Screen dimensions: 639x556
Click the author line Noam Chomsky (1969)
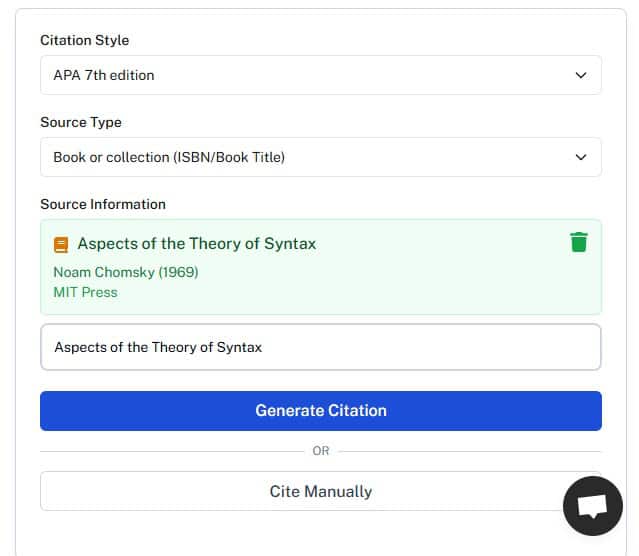tap(125, 272)
